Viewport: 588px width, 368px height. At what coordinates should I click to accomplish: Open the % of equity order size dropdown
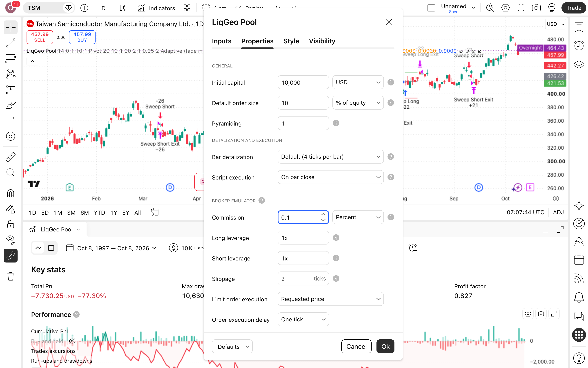click(358, 103)
